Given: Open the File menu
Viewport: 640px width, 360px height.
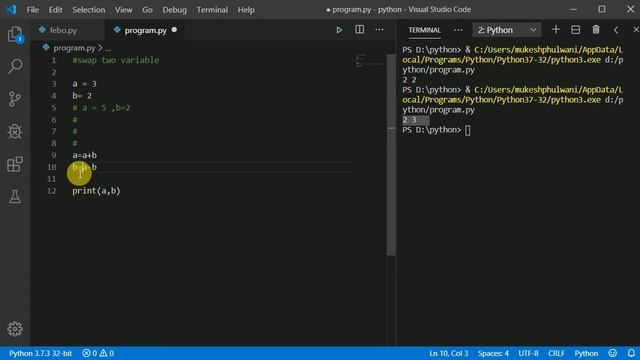Looking at the screenshot, I should tap(33, 9).
